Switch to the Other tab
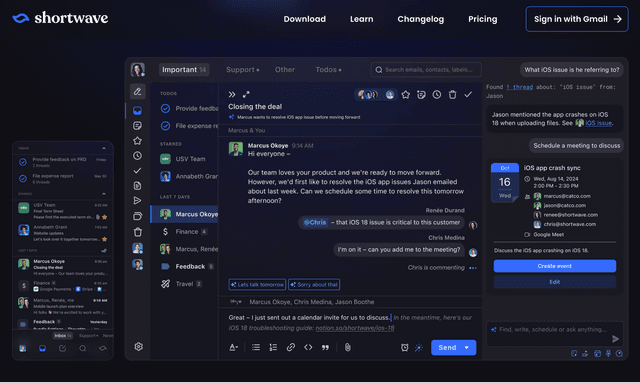The height and width of the screenshot is (383, 640). pyautogui.click(x=284, y=70)
